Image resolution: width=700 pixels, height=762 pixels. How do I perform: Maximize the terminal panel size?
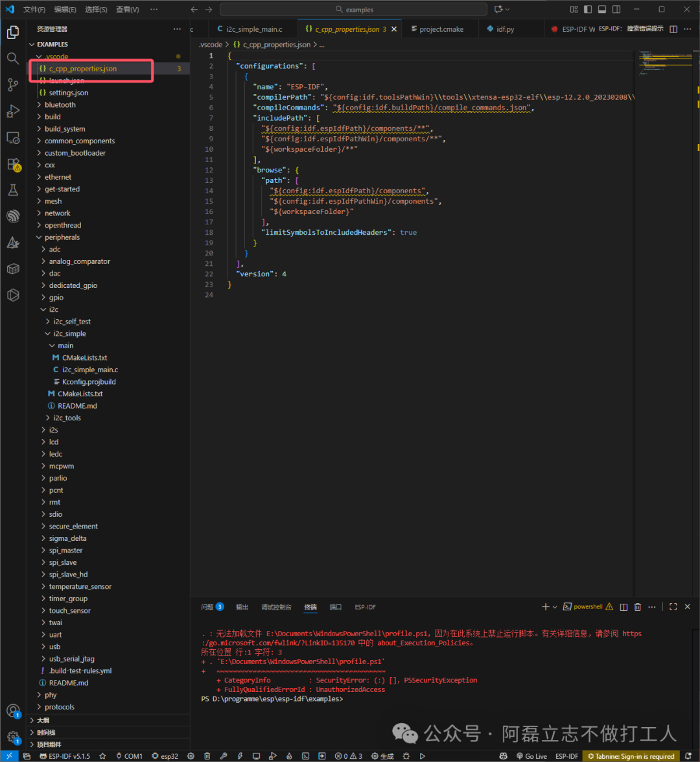click(x=673, y=607)
